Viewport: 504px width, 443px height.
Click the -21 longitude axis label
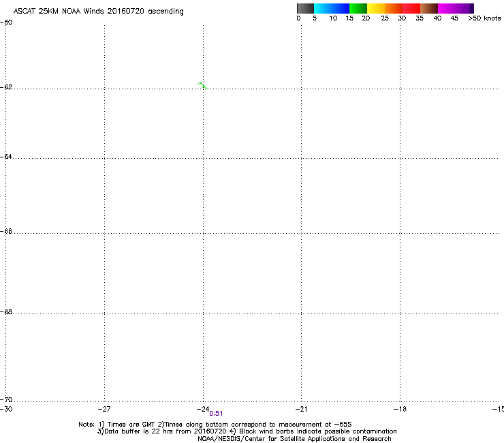point(301,409)
